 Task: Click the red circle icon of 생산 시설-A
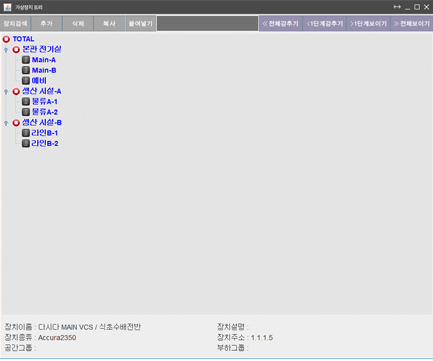point(16,92)
